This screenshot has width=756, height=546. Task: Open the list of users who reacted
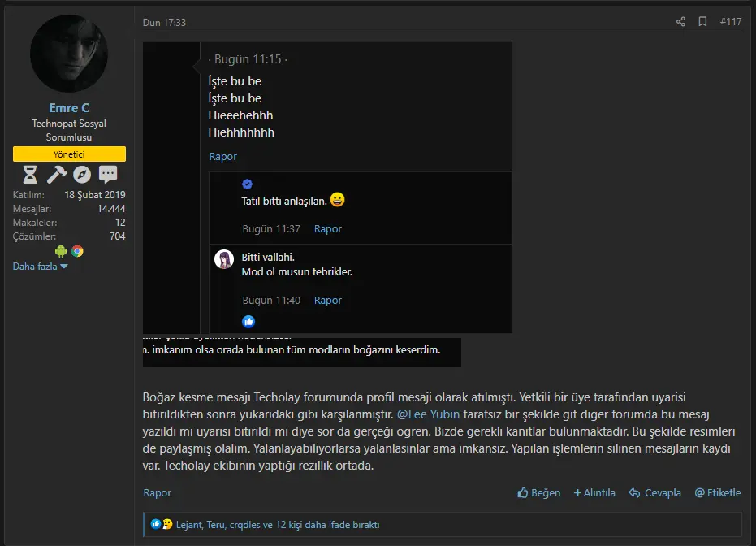click(278, 525)
